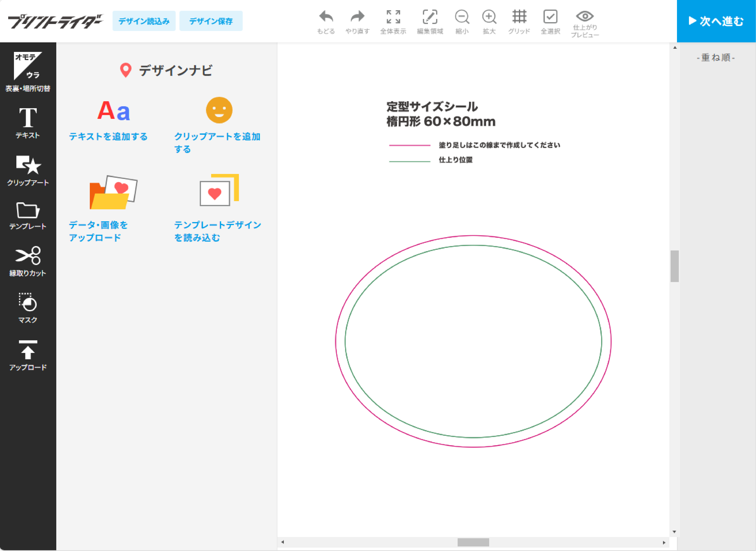Click the select-all (全選択) checkbox icon

(550, 17)
